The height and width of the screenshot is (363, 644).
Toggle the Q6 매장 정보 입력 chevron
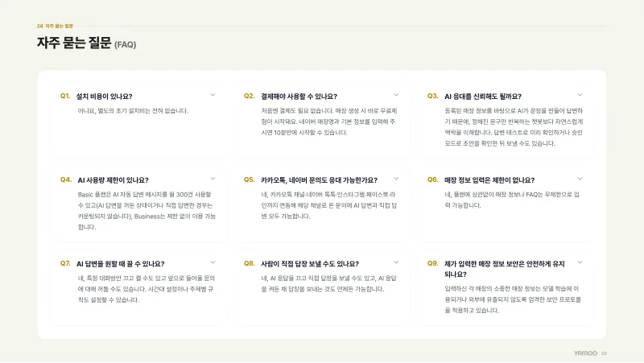point(580,179)
